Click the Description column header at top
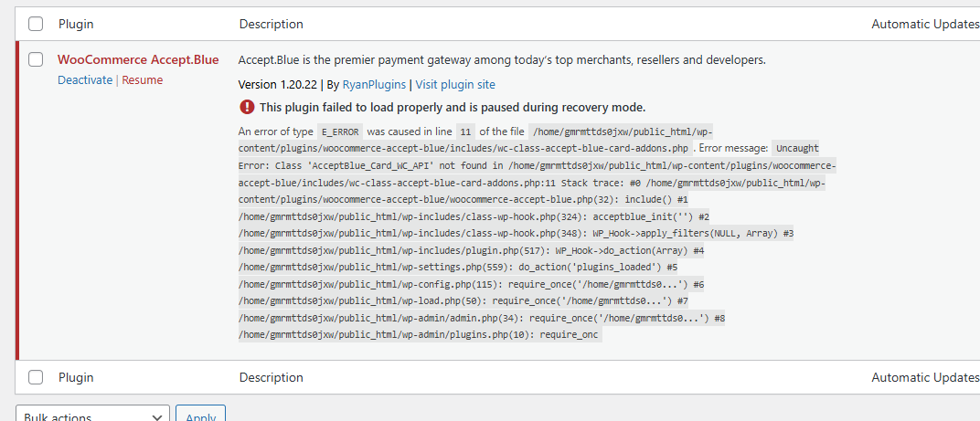980x421 pixels. coord(272,24)
